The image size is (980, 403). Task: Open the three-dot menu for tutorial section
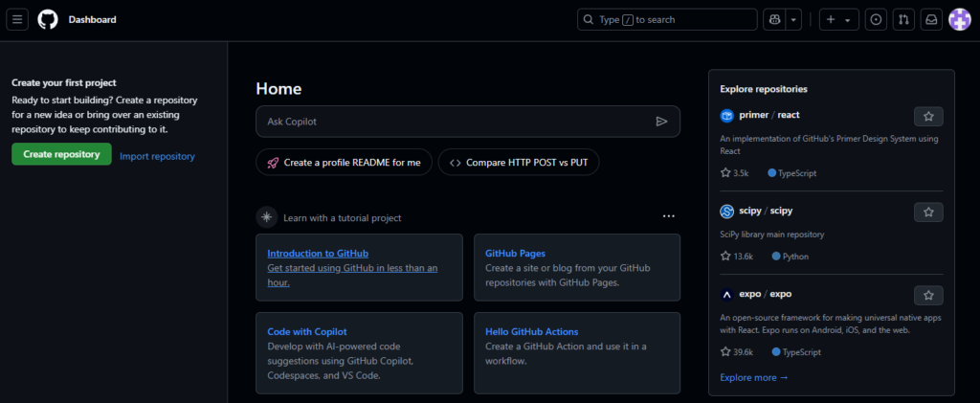point(669,216)
